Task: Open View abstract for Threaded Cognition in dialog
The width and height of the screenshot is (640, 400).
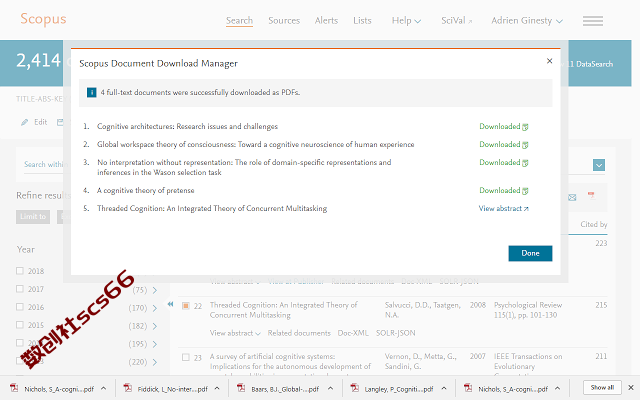Action: click(x=503, y=209)
